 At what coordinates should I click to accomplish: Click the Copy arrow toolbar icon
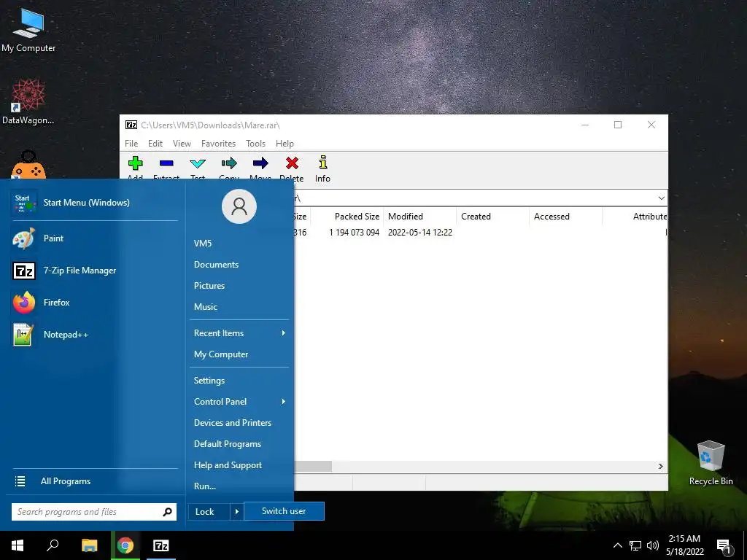click(x=229, y=163)
